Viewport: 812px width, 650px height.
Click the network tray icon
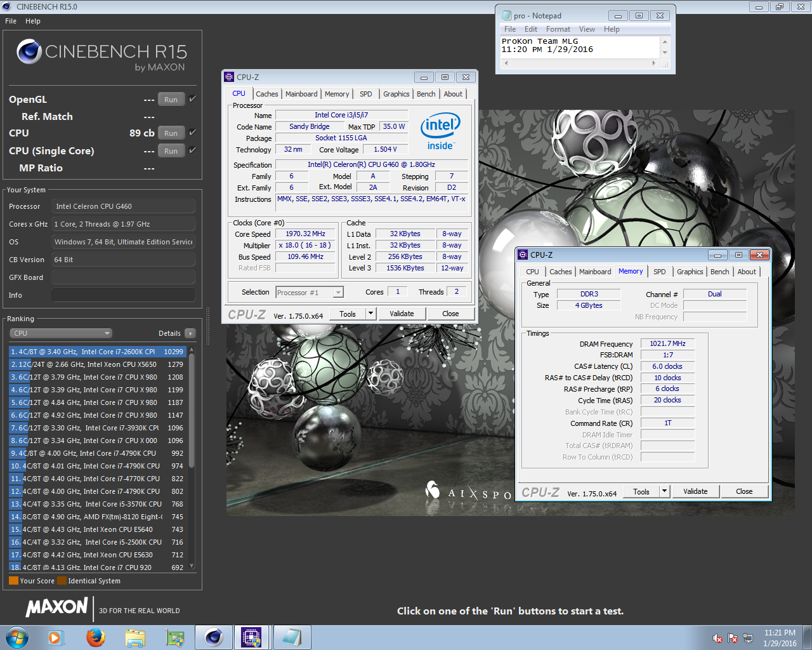(748, 638)
